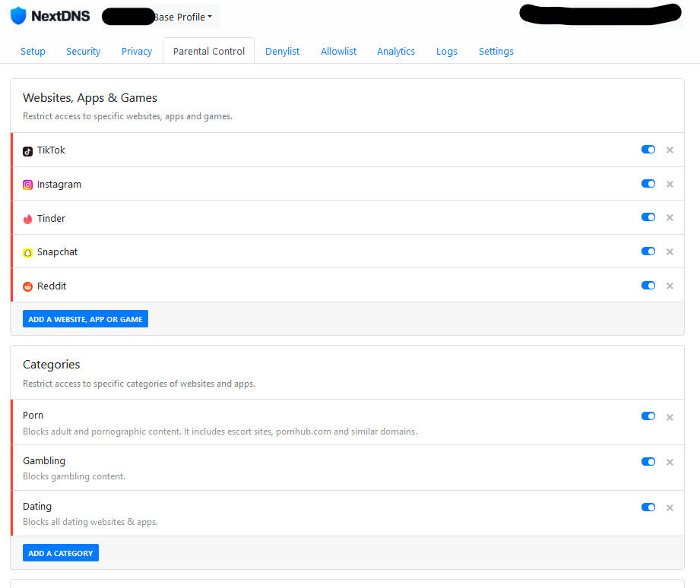Switch to the Security tab
This screenshot has height=588, width=700.
click(x=84, y=52)
